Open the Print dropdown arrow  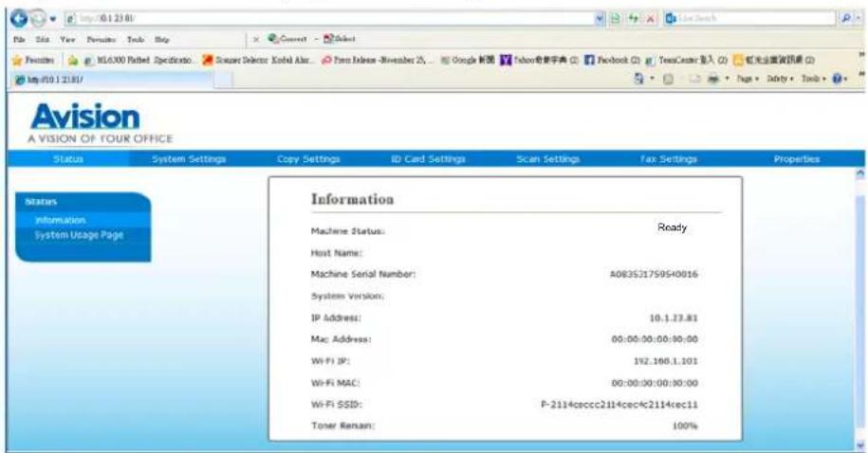[x=727, y=80]
